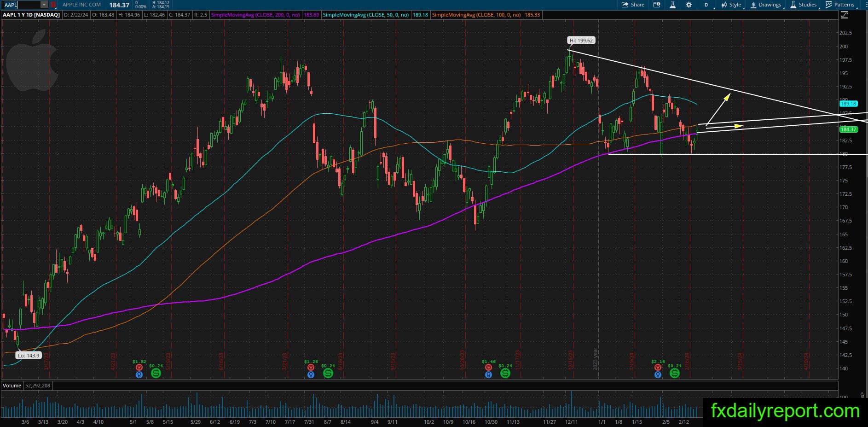Click the 12/15/23 expiration date marker
The image size is (868, 427).
click(571, 361)
